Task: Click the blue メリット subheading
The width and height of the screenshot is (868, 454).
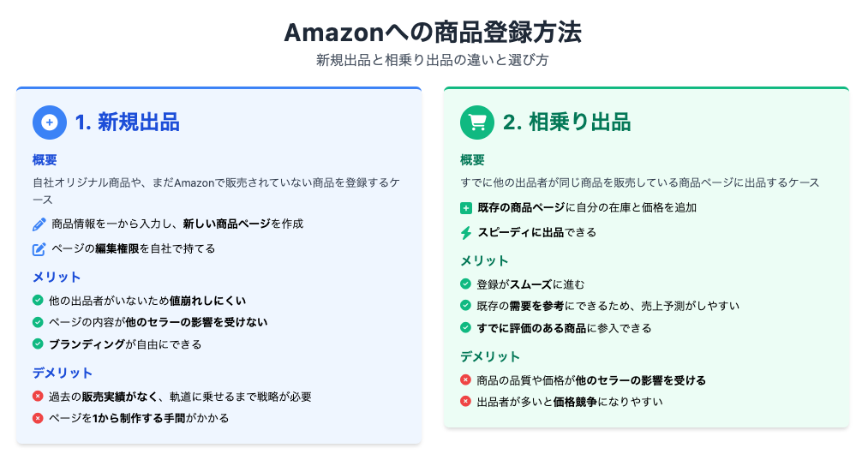Action: coord(57,277)
